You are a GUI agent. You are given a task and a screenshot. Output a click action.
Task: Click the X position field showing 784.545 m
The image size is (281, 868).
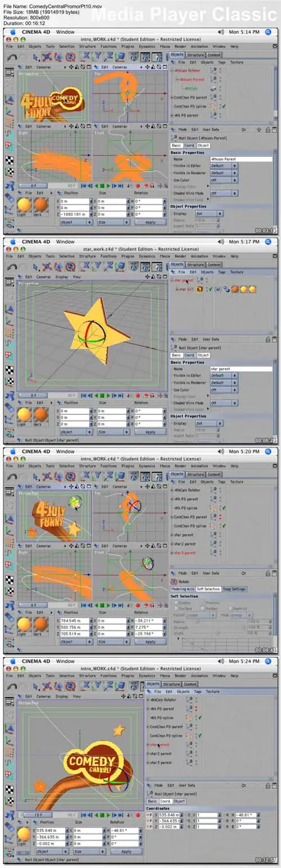pyautogui.click(x=75, y=620)
